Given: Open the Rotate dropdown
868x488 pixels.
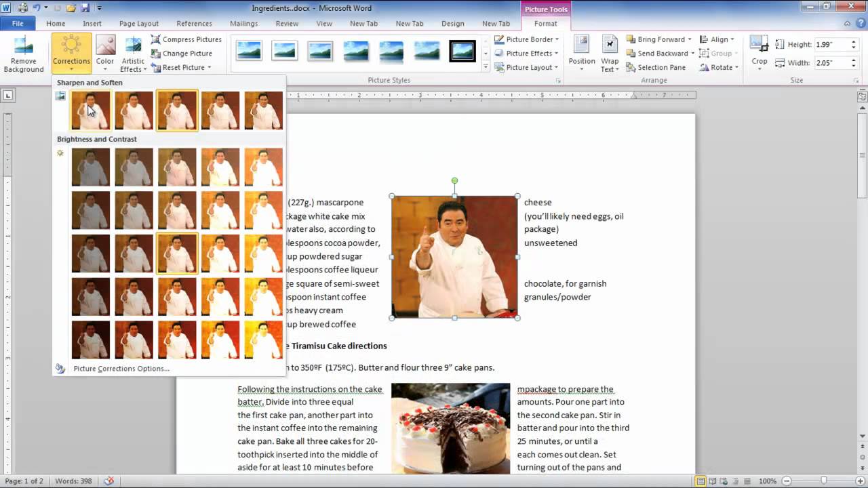Looking at the screenshot, I should point(719,68).
